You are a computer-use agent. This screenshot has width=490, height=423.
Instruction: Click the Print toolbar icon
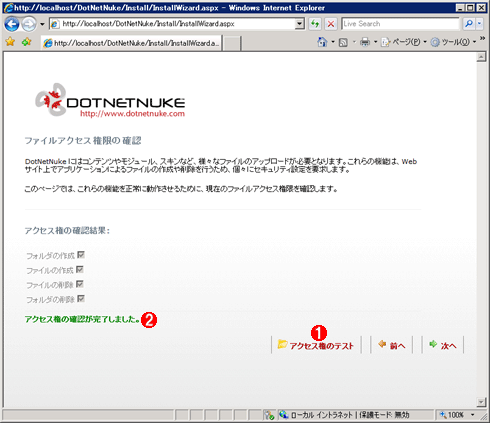pos(365,42)
